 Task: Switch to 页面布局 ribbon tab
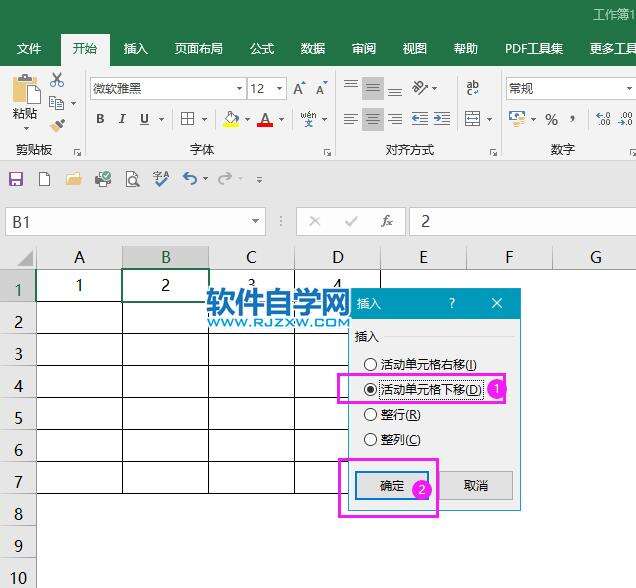point(198,49)
